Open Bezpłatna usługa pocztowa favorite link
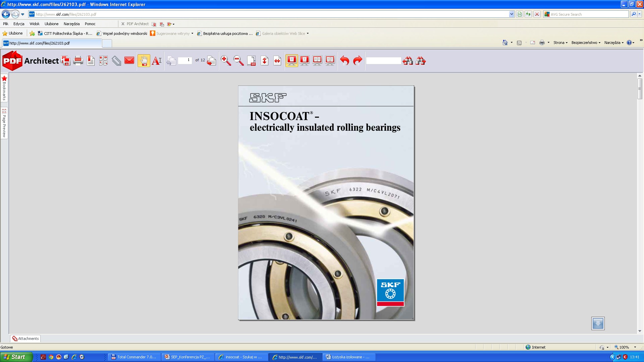This screenshot has width=644, height=362. (x=225, y=33)
